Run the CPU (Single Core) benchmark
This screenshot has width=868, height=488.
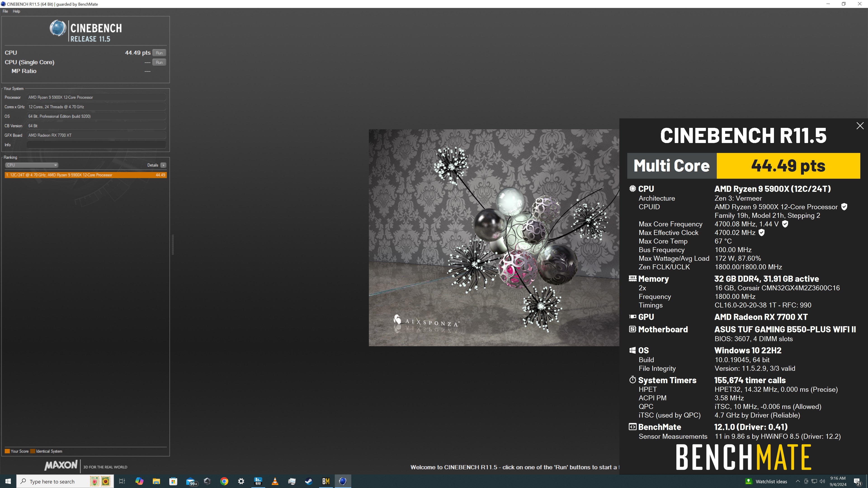(159, 62)
